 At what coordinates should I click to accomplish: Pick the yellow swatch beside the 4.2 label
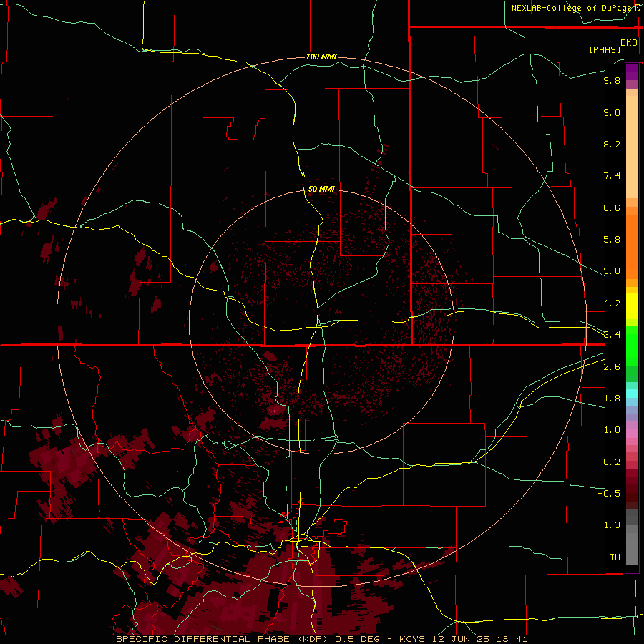pyautogui.click(x=632, y=306)
